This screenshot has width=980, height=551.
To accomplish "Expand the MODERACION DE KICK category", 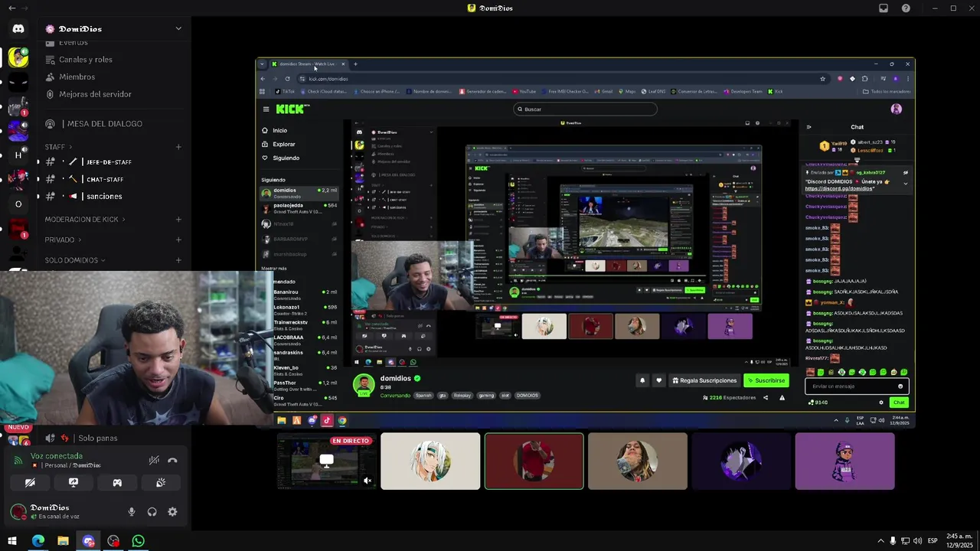I will pos(84,220).
